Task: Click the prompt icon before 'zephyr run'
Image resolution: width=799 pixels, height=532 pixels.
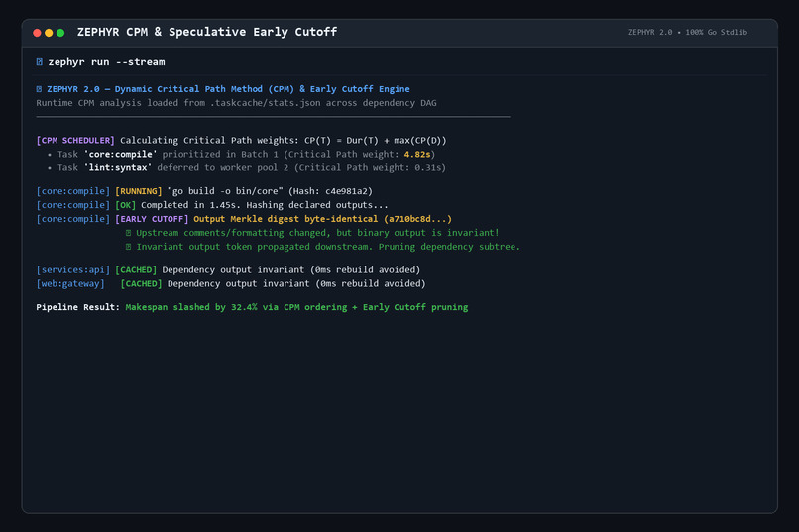Action: coord(40,62)
